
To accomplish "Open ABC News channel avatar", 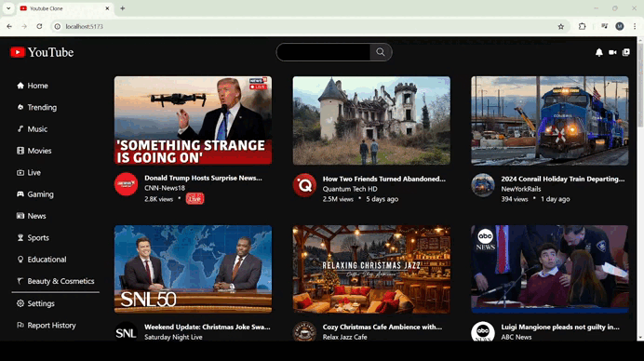I will (x=483, y=332).
